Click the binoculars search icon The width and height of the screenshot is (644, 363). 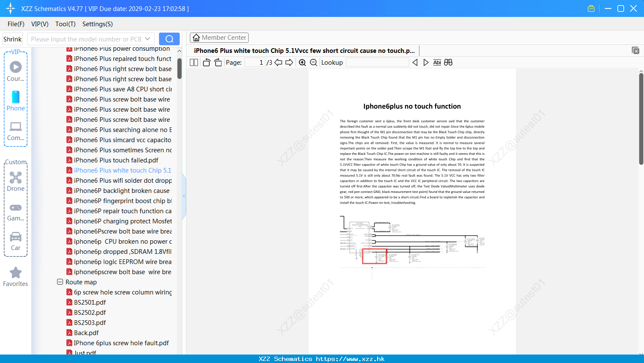(x=448, y=63)
